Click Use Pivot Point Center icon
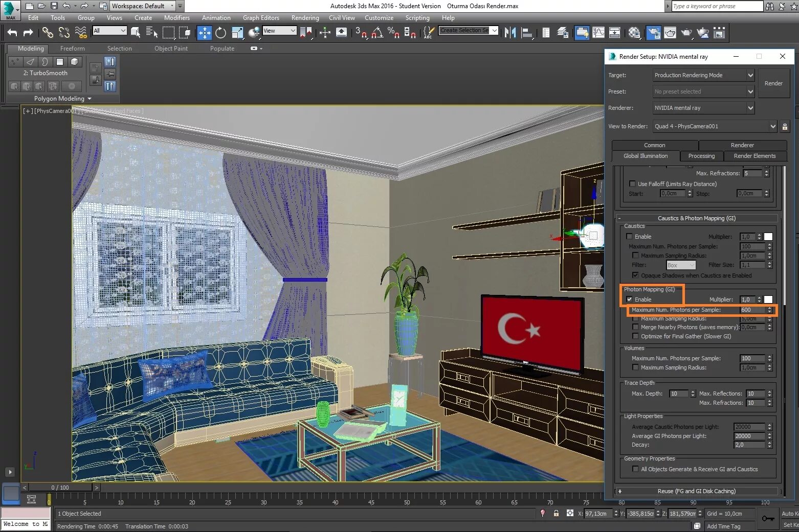 306,33
